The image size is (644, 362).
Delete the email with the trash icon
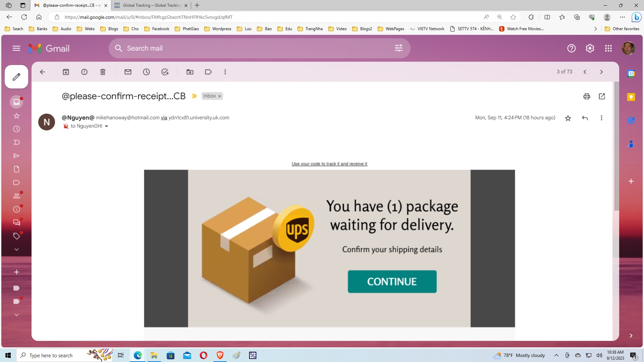pyautogui.click(x=103, y=72)
